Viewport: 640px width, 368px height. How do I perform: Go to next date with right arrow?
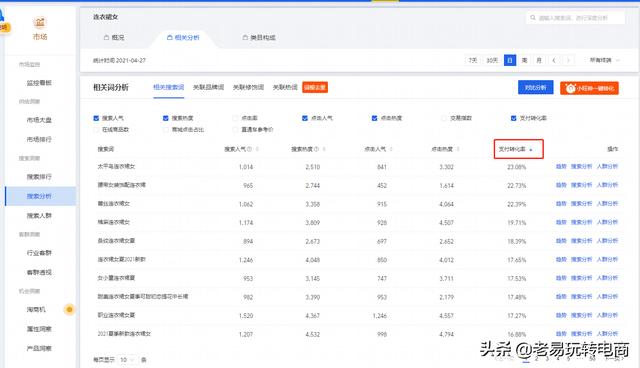point(568,60)
